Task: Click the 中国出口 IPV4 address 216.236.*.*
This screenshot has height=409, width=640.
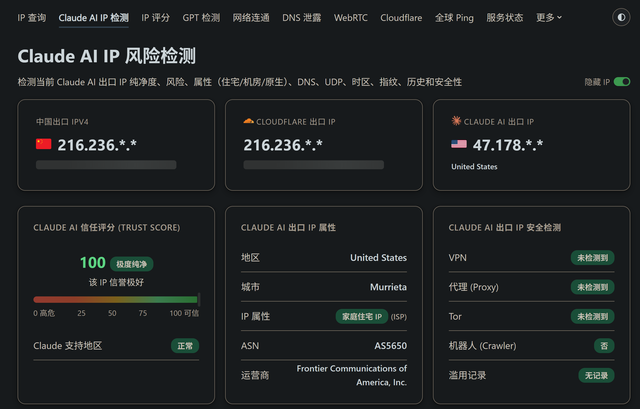Action: point(97,145)
